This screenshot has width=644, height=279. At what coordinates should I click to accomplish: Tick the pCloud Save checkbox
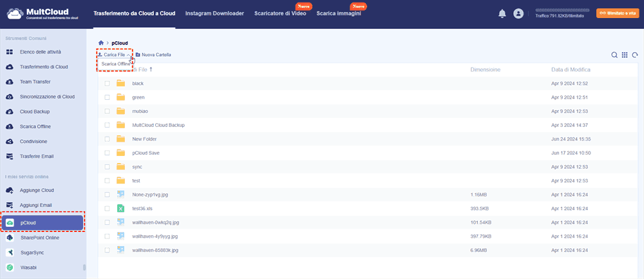click(x=107, y=153)
